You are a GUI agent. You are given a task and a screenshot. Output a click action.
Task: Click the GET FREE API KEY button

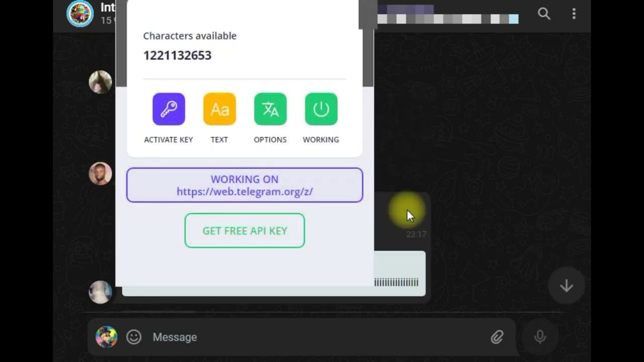pyautogui.click(x=245, y=231)
